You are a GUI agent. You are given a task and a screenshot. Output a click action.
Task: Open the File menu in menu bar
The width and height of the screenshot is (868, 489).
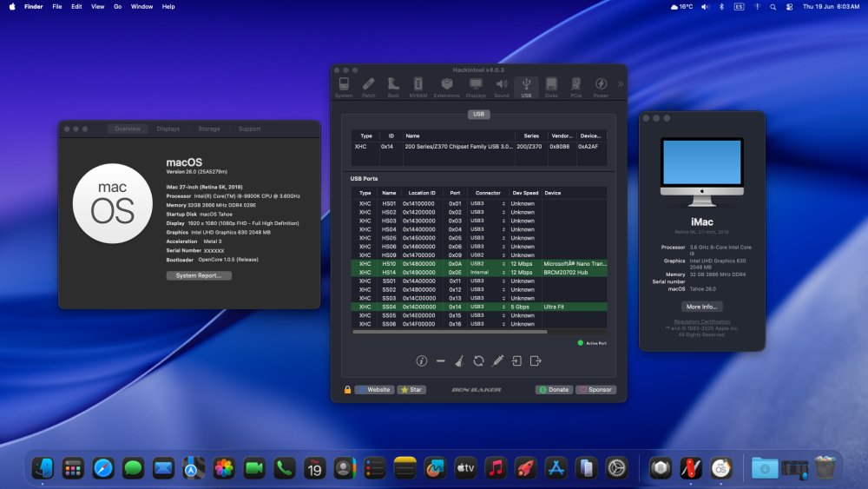pos(57,7)
